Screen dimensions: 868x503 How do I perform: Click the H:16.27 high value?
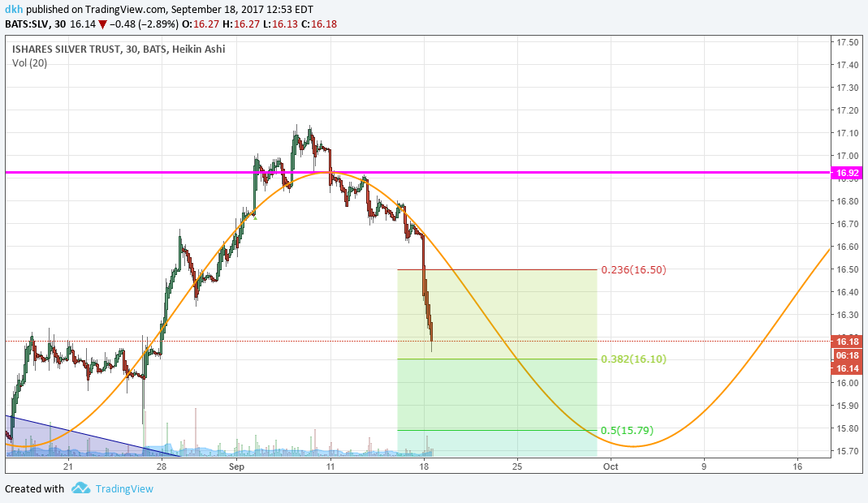(x=240, y=24)
